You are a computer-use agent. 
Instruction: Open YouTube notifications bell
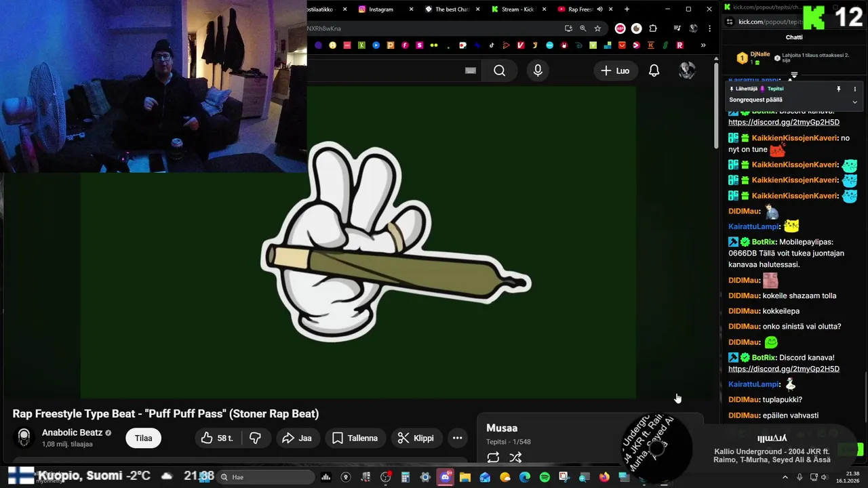point(654,70)
